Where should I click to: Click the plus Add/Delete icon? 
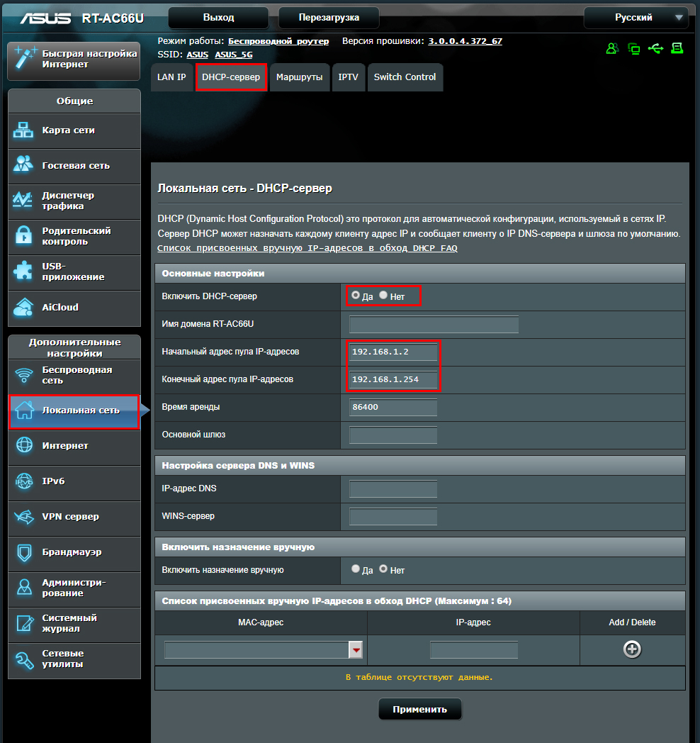point(632,649)
